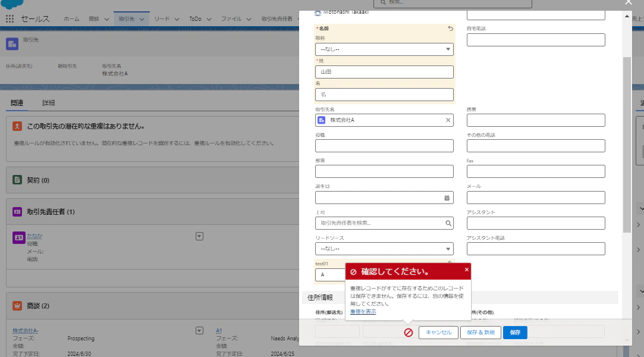Click the search icon in 上司 lookup

click(448, 223)
